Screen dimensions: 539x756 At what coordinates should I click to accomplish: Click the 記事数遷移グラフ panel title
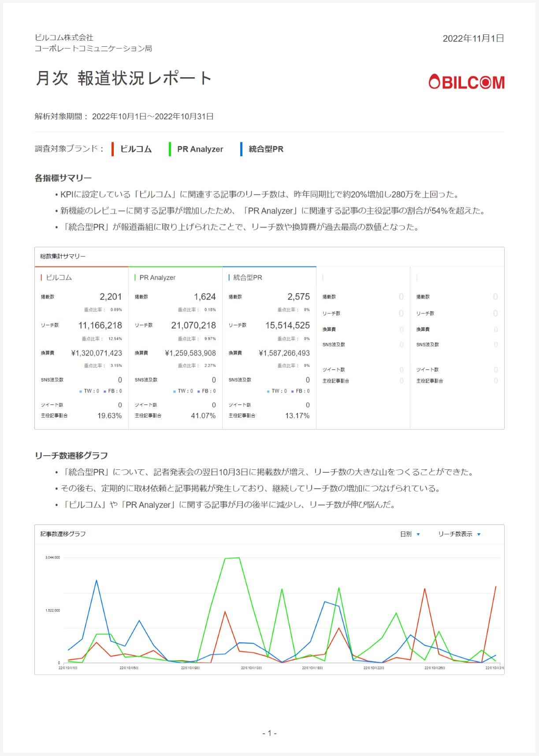coord(63,534)
